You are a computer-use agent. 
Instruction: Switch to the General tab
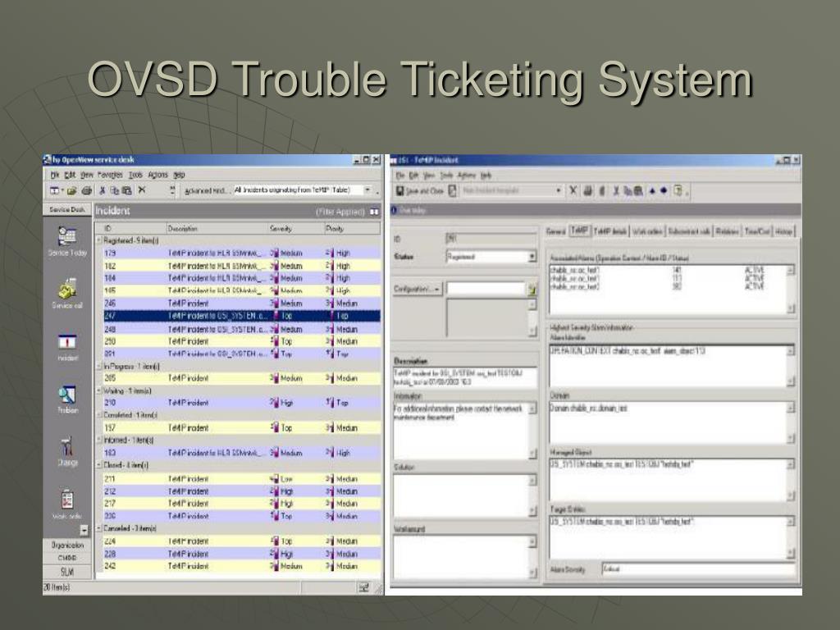point(555,231)
